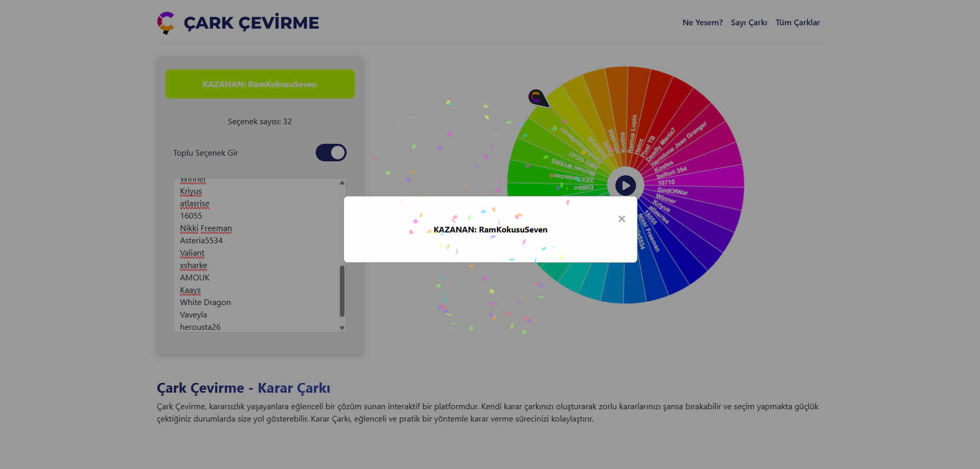The height and width of the screenshot is (469, 980).
Task: Toggle the Toplu Seçenek Gir switch
Action: point(331,153)
